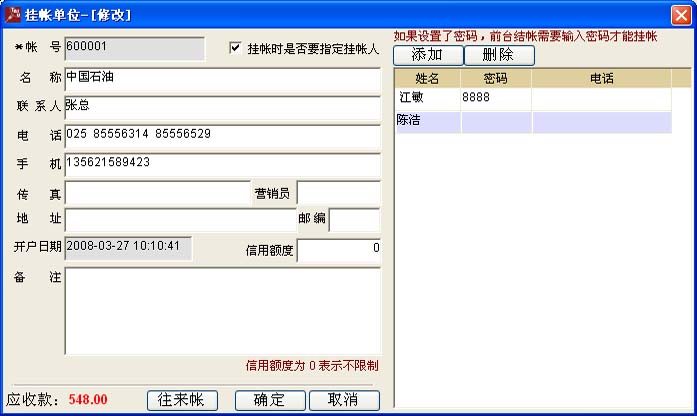The height and width of the screenshot is (416, 697).
Task: Click the 联系人 field with 张总
Action: tap(221, 106)
